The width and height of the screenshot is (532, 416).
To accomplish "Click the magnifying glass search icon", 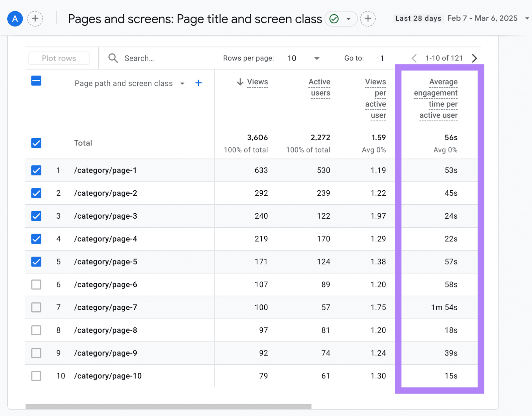I will coord(113,58).
